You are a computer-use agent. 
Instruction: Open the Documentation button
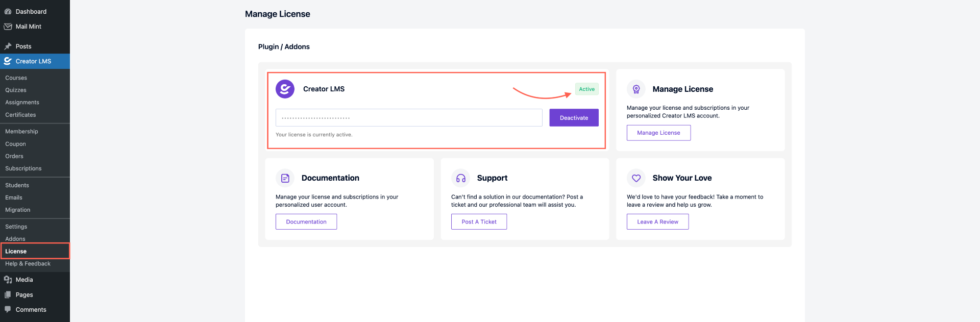tap(306, 222)
